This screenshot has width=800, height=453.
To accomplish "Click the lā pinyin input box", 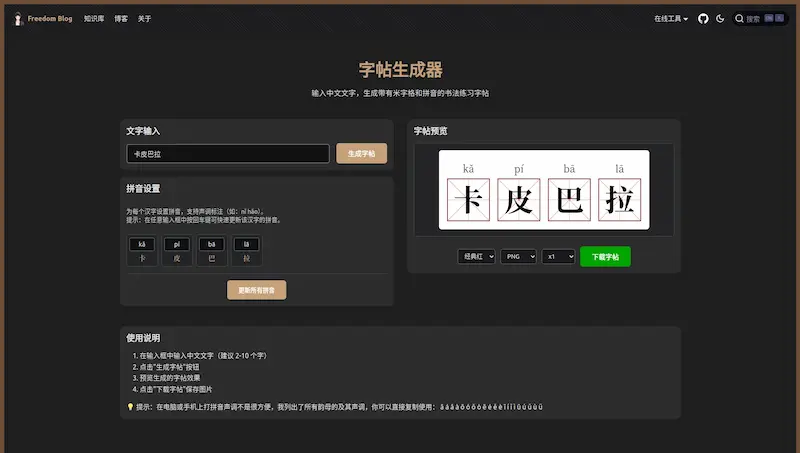I will pos(246,244).
